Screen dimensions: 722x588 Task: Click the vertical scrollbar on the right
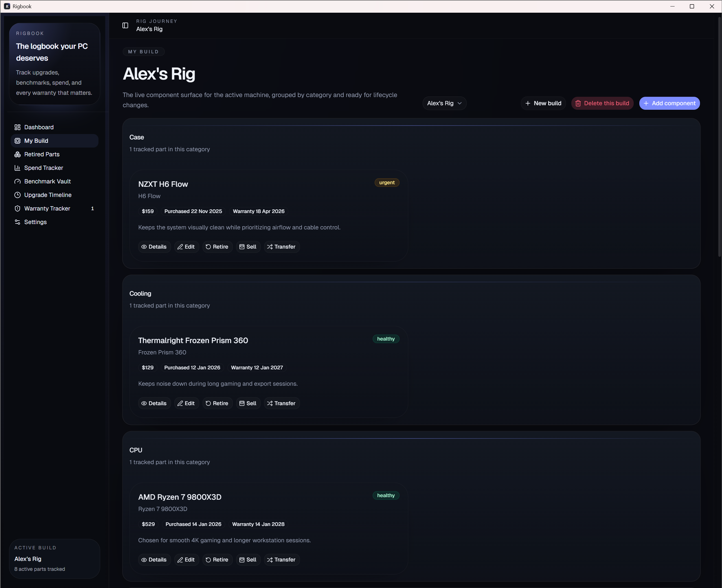(x=719, y=135)
